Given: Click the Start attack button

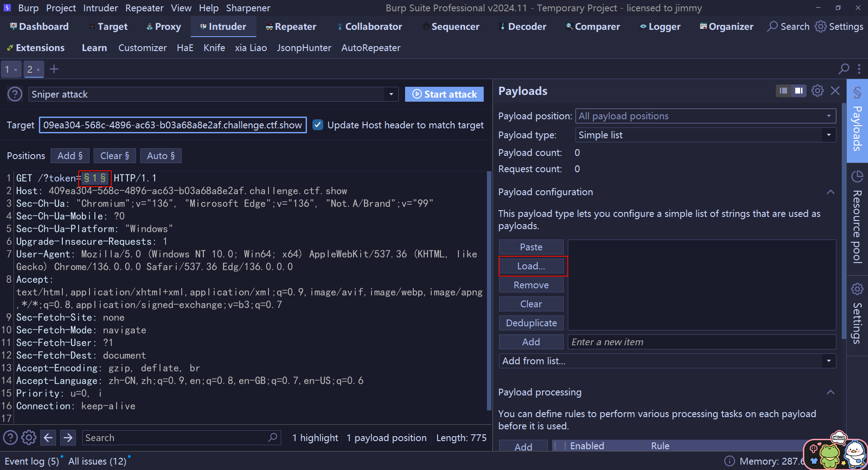Looking at the screenshot, I should coord(444,94).
